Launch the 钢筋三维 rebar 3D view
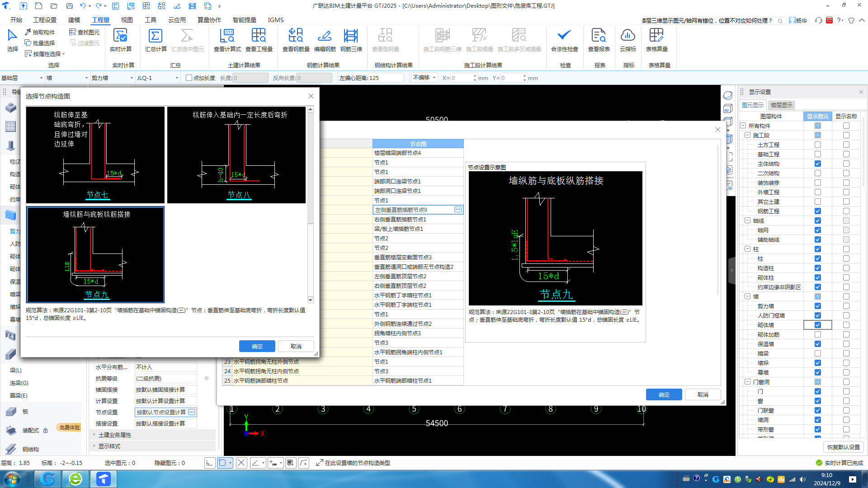This screenshot has height=488, width=868. pos(351,40)
